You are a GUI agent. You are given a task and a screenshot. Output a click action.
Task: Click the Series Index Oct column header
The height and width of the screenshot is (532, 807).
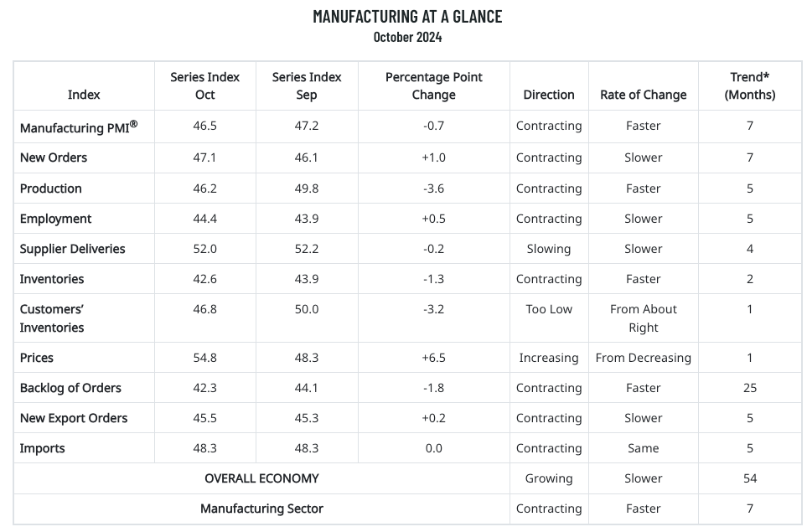[204, 86]
